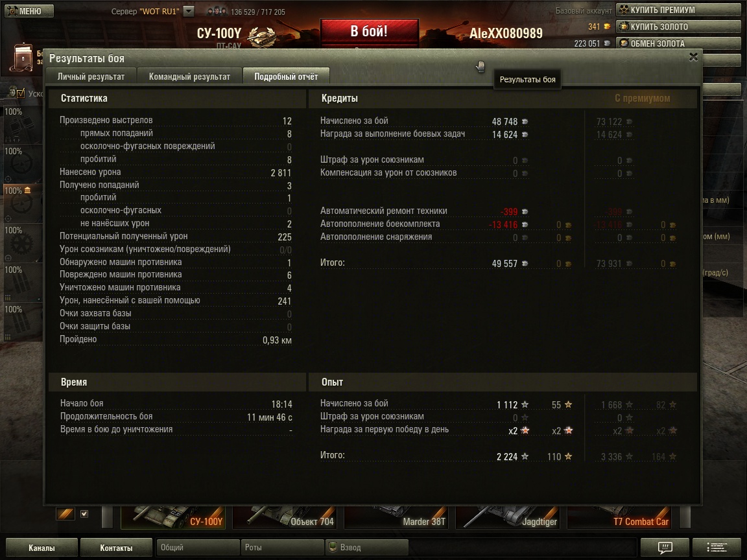Toggle the carousel filter checkbox
This screenshot has width=747, height=560.
(84, 514)
